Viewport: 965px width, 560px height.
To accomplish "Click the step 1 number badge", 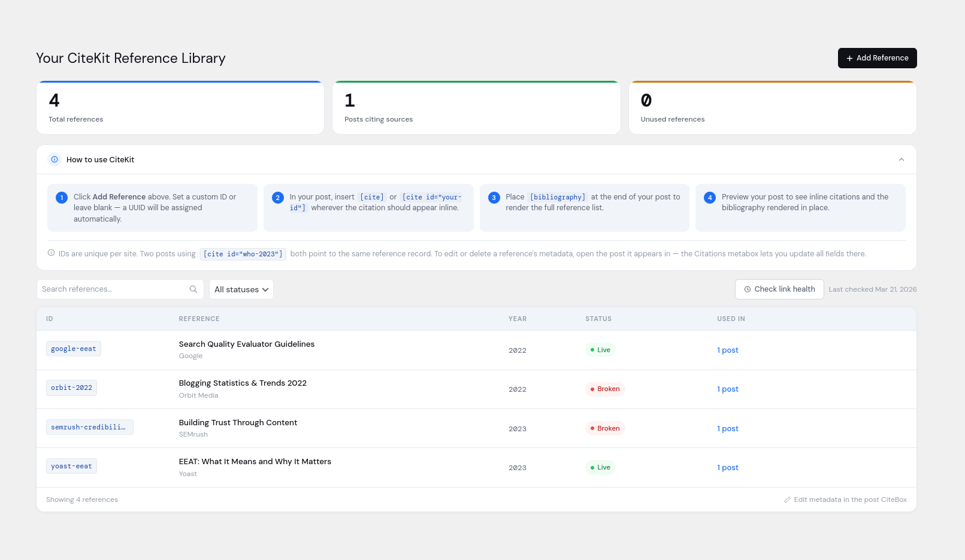I will (62, 198).
